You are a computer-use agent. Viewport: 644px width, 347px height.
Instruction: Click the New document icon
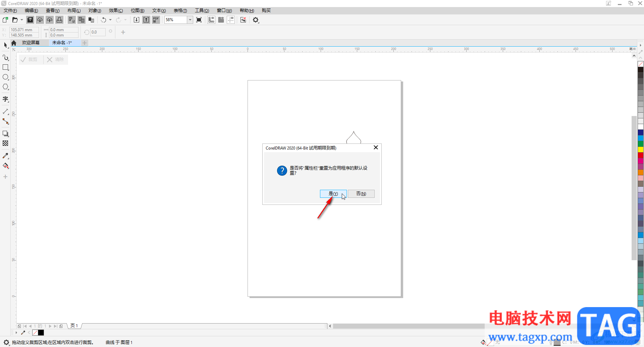pos(5,20)
